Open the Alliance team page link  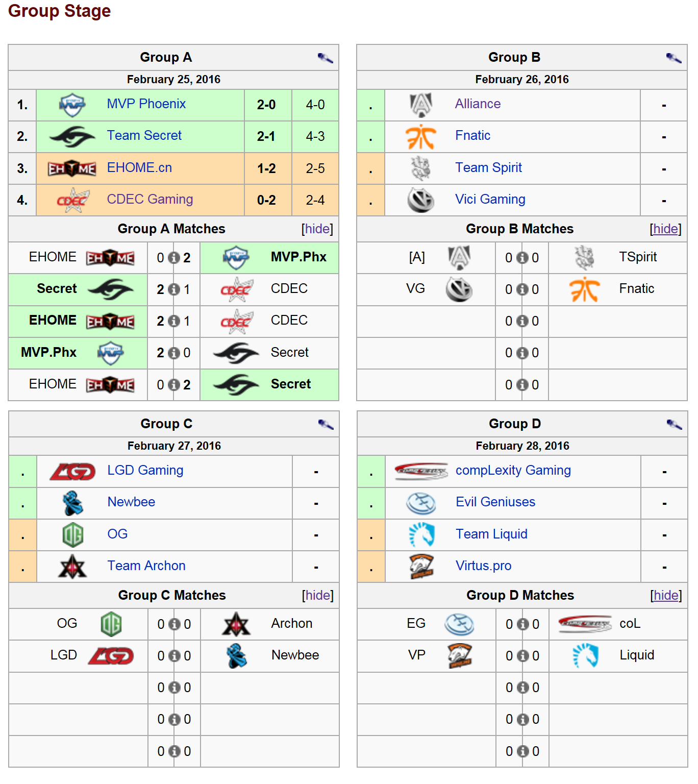pos(478,104)
